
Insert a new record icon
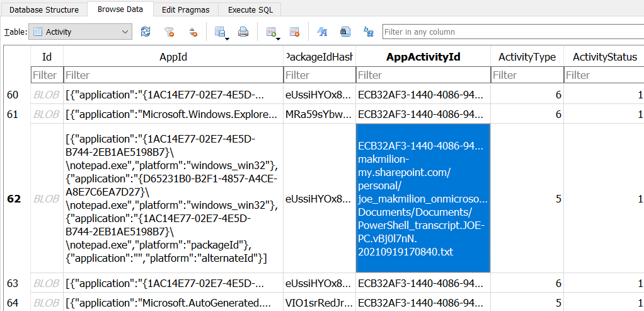[271, 32]
